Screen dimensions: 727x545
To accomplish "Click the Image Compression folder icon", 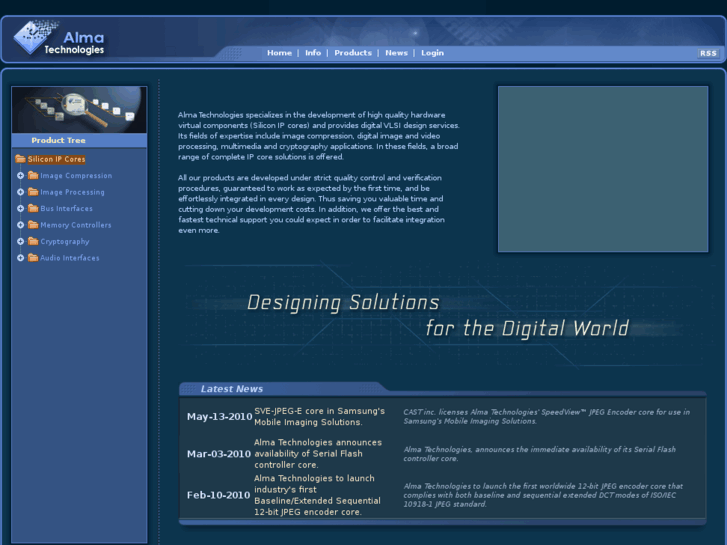I will [33, 175].
